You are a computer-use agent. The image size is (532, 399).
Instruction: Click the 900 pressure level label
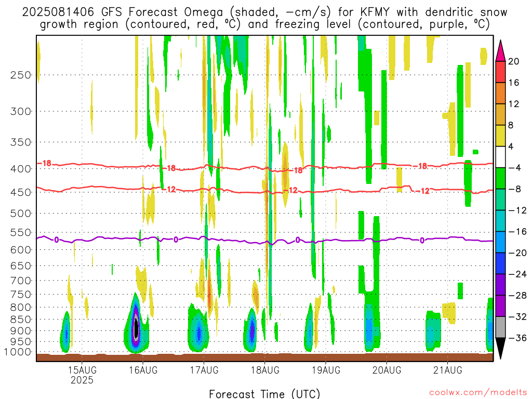pyautogui.click(x=21, y=331)
